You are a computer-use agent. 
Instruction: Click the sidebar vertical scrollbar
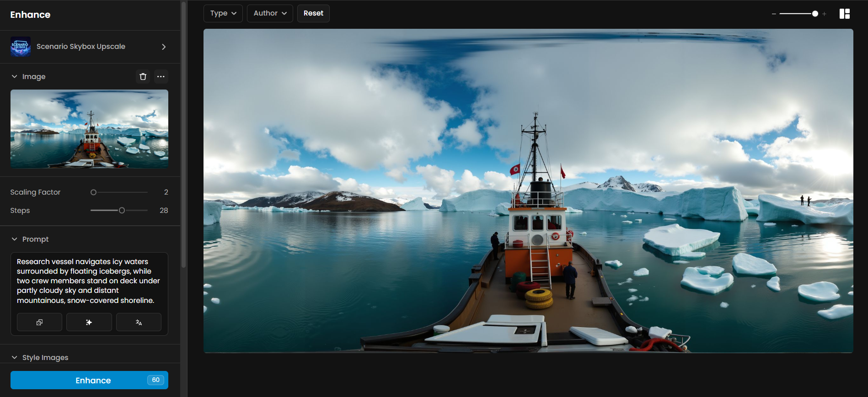[184, 135]
